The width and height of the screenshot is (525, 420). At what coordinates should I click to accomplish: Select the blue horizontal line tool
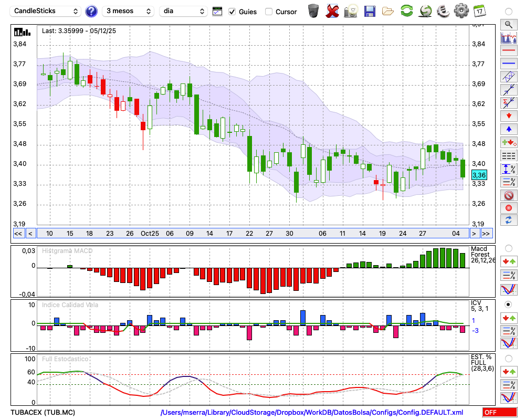508,64
